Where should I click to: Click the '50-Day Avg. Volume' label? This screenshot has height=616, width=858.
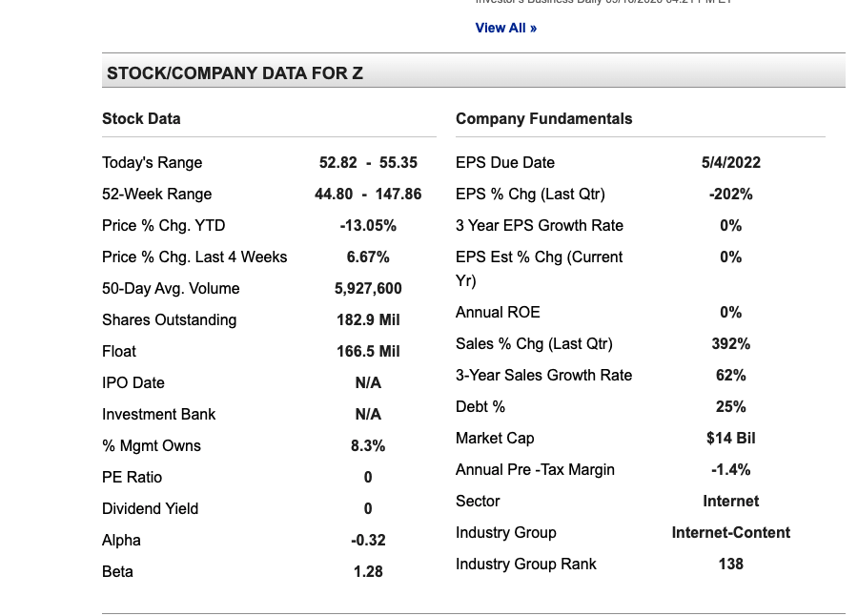171,289
